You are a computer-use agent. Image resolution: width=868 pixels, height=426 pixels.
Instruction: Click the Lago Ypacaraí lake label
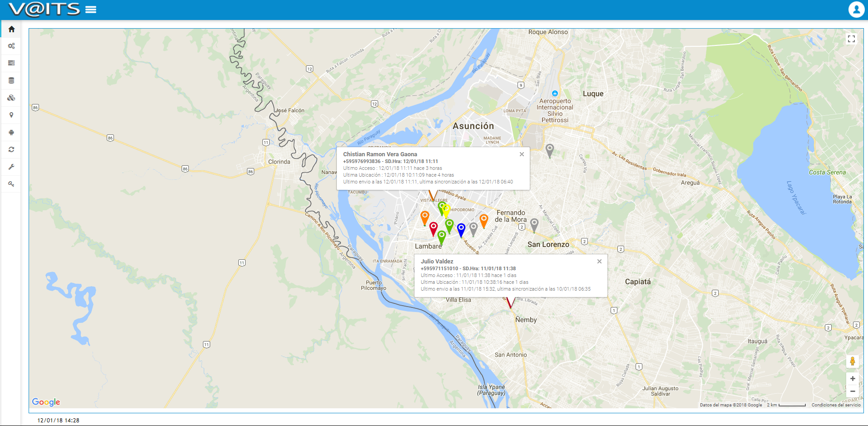coord(796,198)
